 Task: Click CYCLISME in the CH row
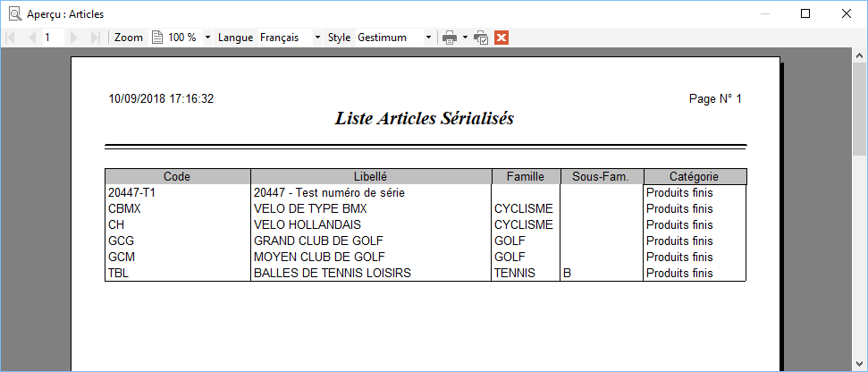(x=524, y=225)
